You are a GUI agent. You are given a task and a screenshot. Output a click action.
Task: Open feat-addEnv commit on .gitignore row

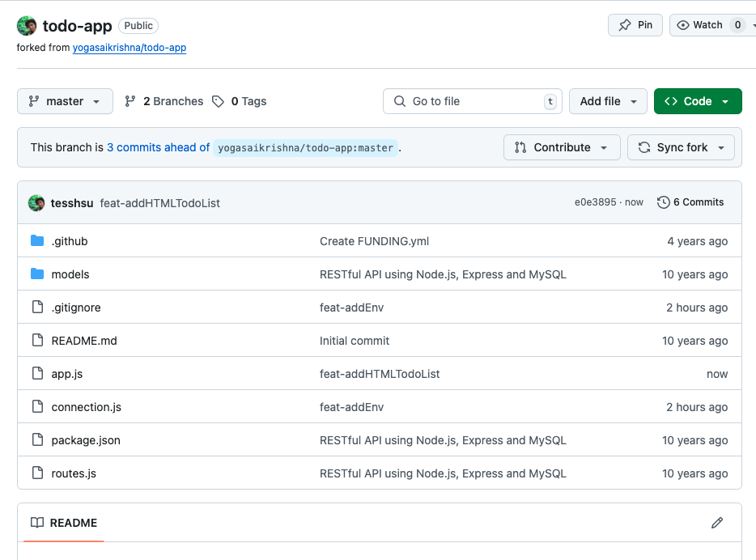pos(351,308)
